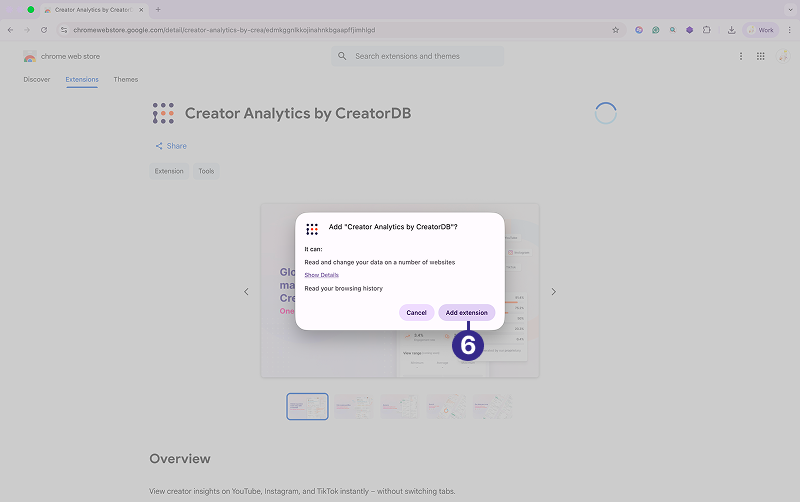The image size is (800, 502).
Task: Switch to the Extensions tab
Action: point(82,80)
